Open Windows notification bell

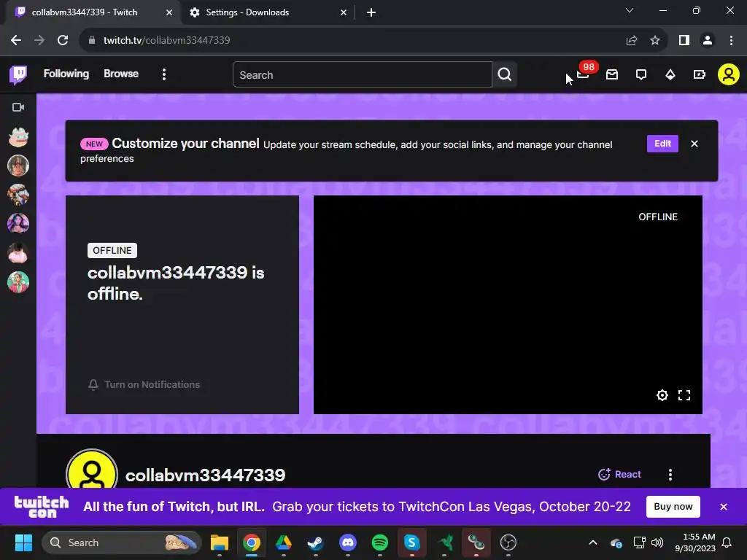pyautogui.click(x=727, y=542)
